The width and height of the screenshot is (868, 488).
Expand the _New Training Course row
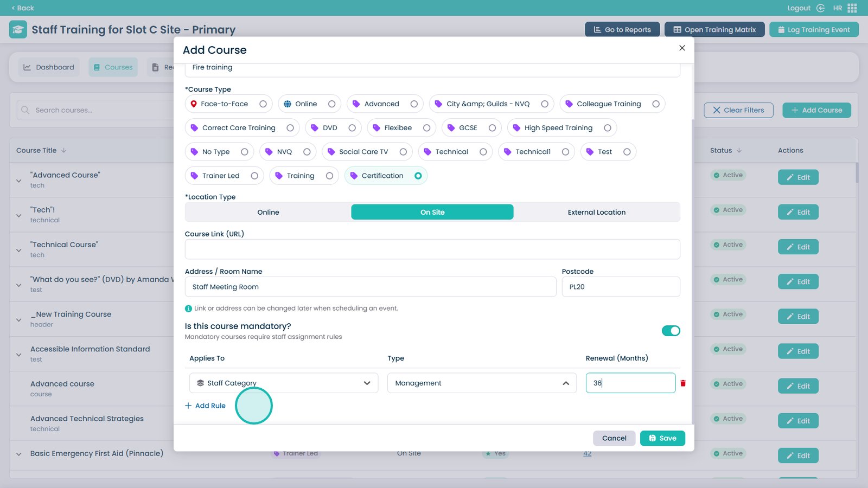click(19, 319)
